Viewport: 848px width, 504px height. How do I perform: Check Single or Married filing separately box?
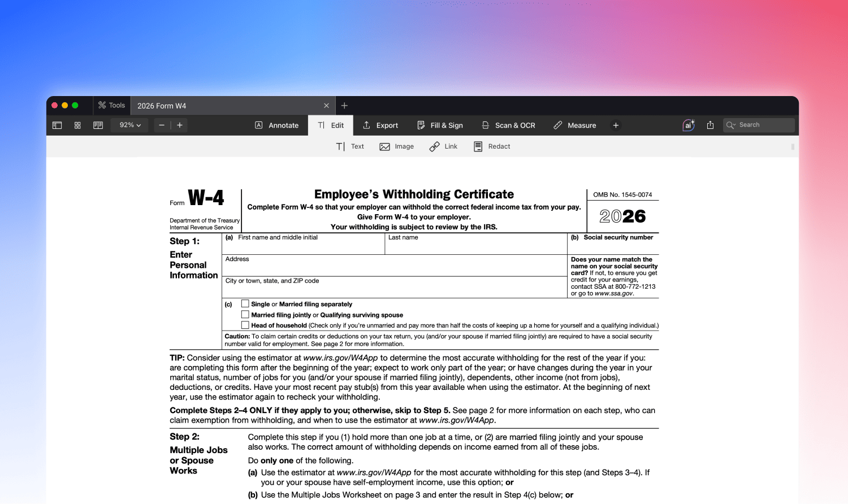245,304
